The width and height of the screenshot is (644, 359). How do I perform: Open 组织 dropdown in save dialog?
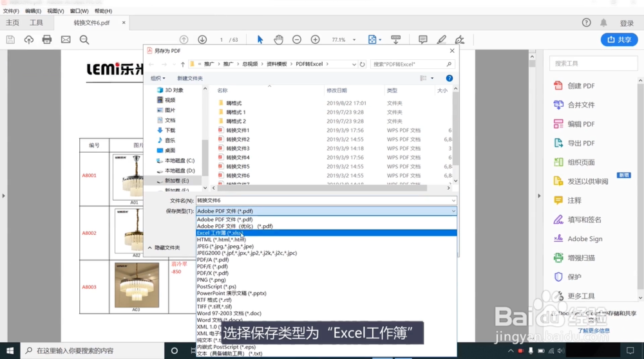158,78
